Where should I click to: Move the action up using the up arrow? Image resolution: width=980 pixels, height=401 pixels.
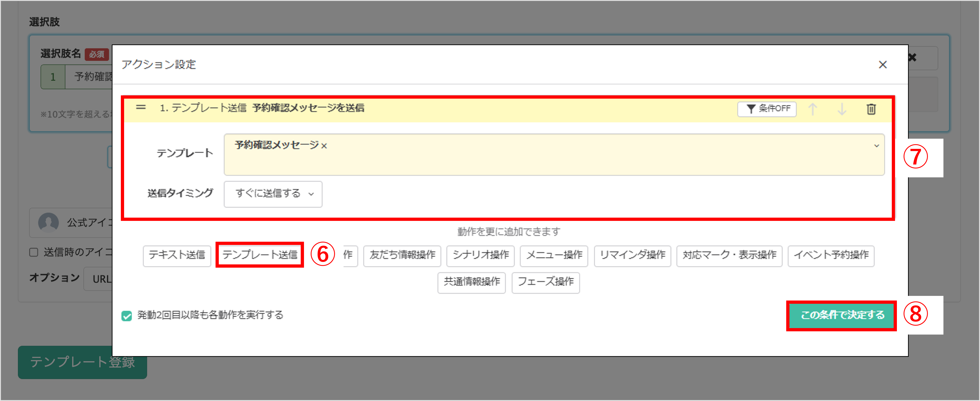[813, 109]
